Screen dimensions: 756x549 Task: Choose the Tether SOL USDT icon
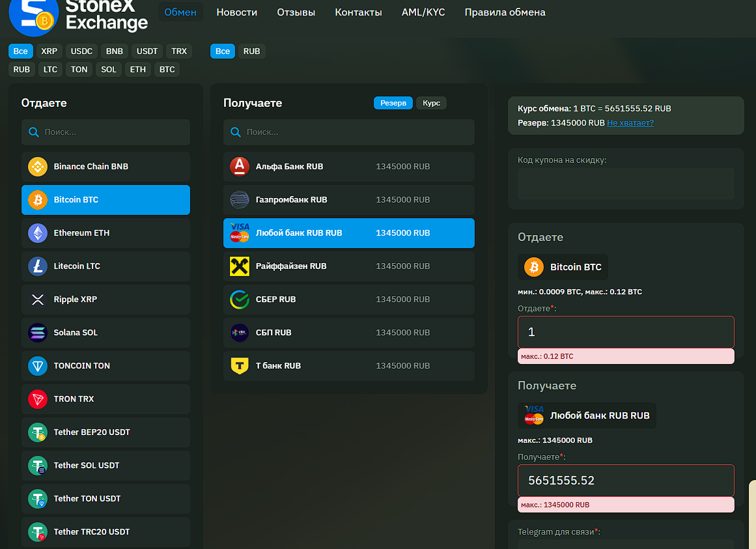[x=38, y=466]
